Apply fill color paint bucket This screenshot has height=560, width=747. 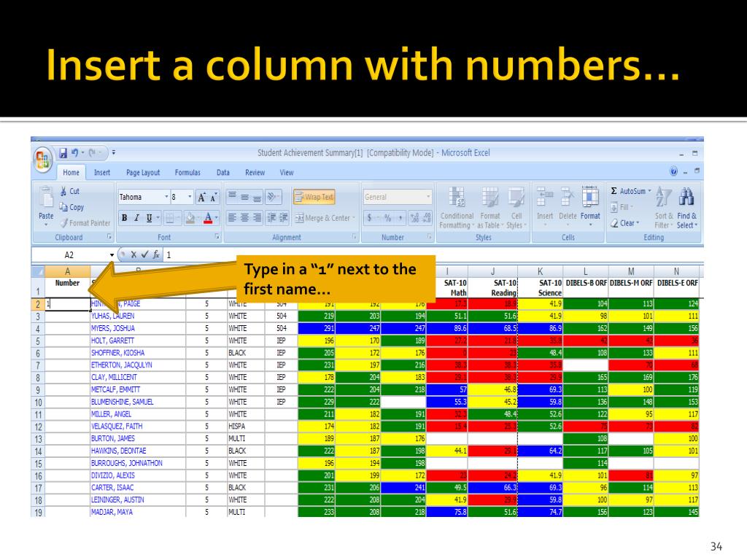(190, 218)
